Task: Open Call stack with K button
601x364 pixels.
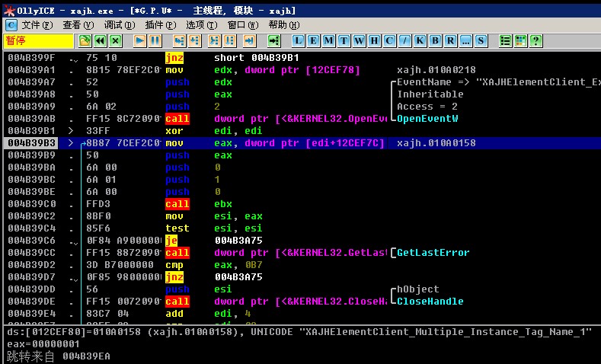Action: pos(420,40)
